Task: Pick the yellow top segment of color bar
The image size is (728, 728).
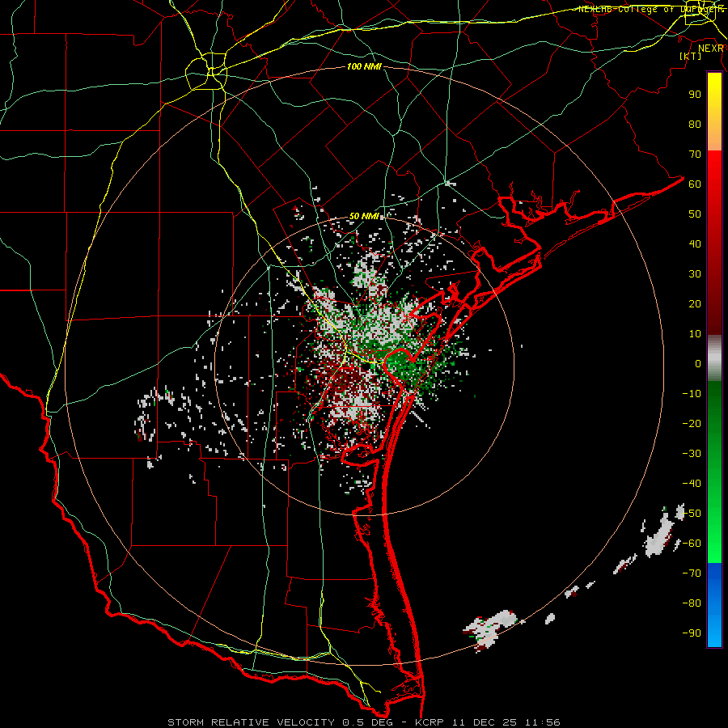Action: click(x=714, y=112)
